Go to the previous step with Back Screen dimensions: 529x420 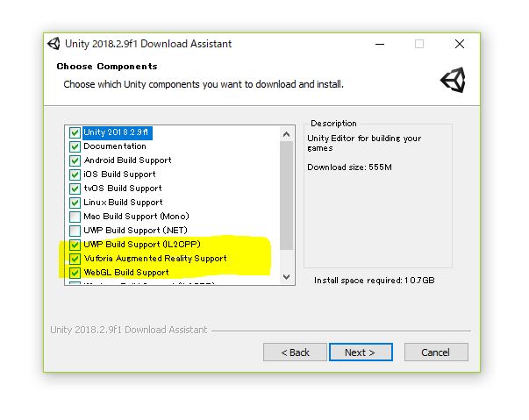(x=295, y=352)
